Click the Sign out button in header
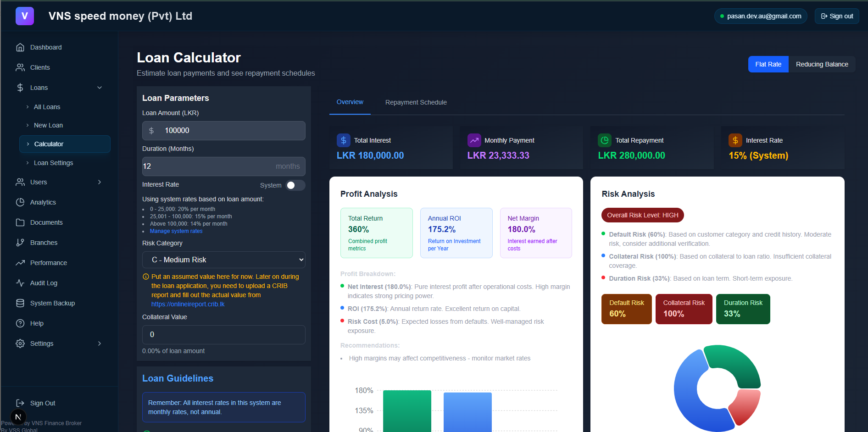This screenshot has height=432, width=868. click(x=837, y=16)
